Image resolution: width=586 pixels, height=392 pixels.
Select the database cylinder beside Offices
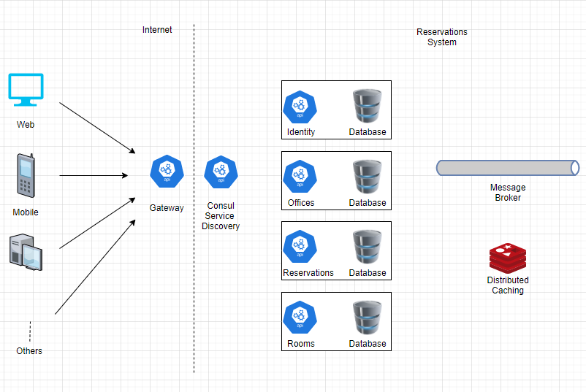(368, 177)
